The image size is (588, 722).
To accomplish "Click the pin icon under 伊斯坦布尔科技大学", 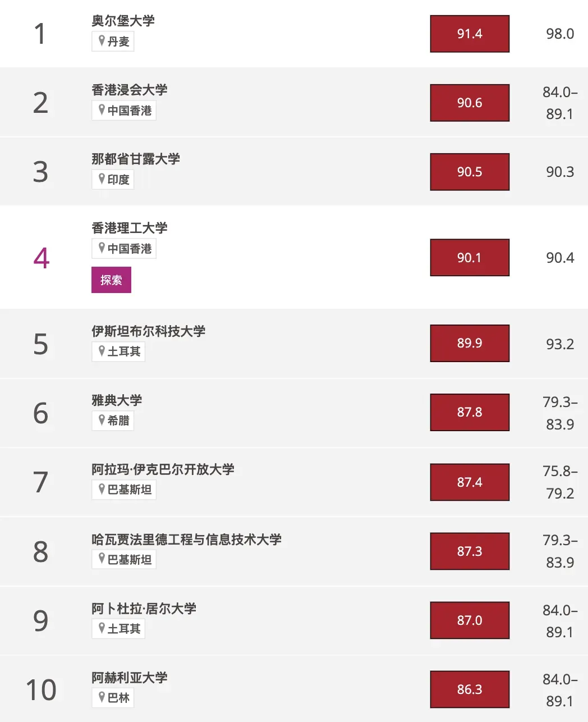I will tap(102, 351).
